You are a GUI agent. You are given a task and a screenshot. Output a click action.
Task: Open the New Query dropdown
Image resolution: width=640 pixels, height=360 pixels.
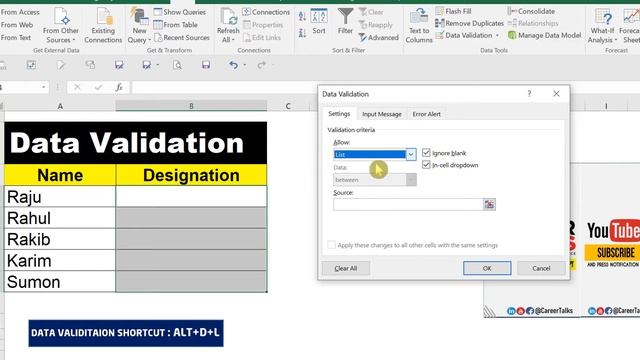(x=139, y=25)
